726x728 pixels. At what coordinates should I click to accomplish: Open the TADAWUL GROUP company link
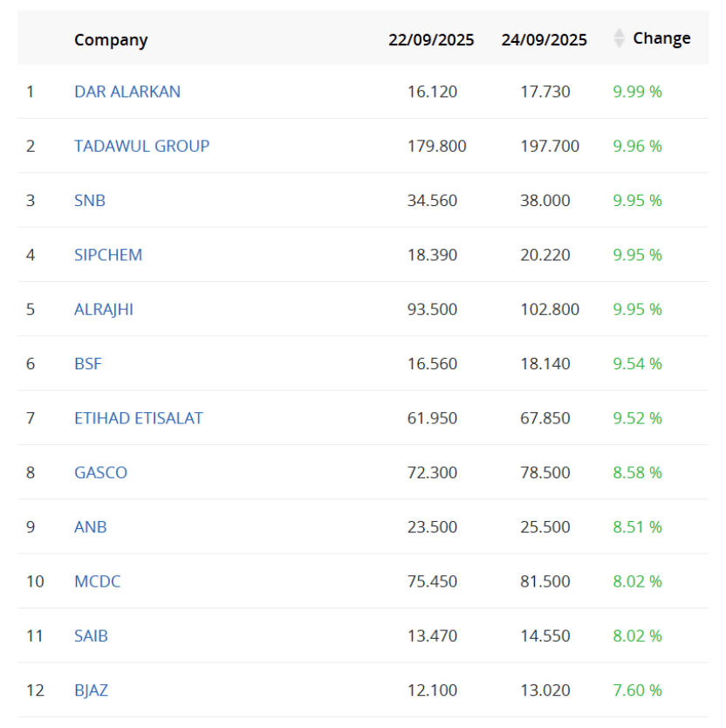(x=141, y=146)
